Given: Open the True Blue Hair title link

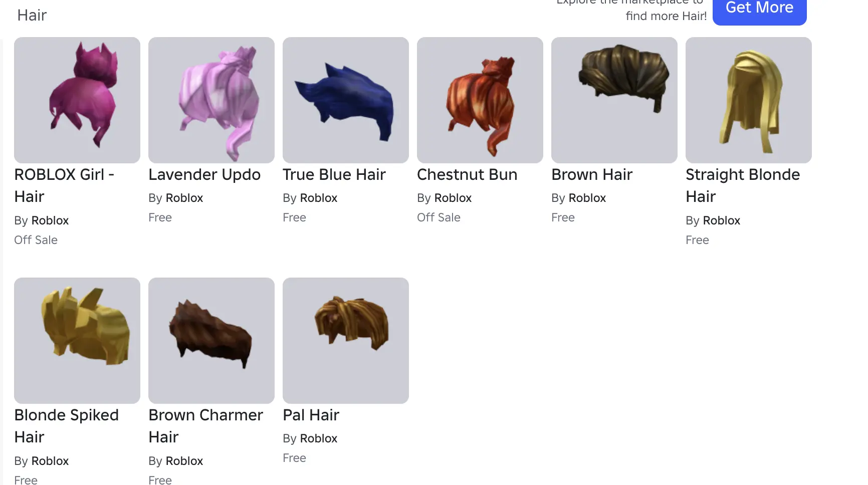Looking at the screenshot, I should (x=334, y=175).
